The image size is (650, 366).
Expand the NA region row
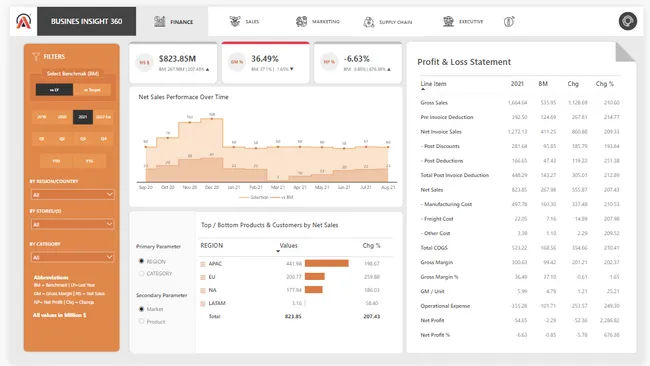pyautogui.click(x=203, y=291)
